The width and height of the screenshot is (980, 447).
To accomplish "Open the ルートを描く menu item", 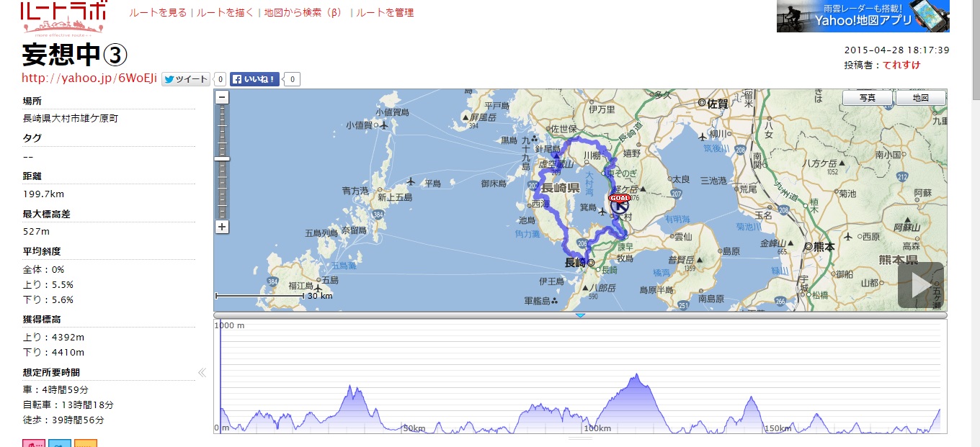I will point(225,12).
